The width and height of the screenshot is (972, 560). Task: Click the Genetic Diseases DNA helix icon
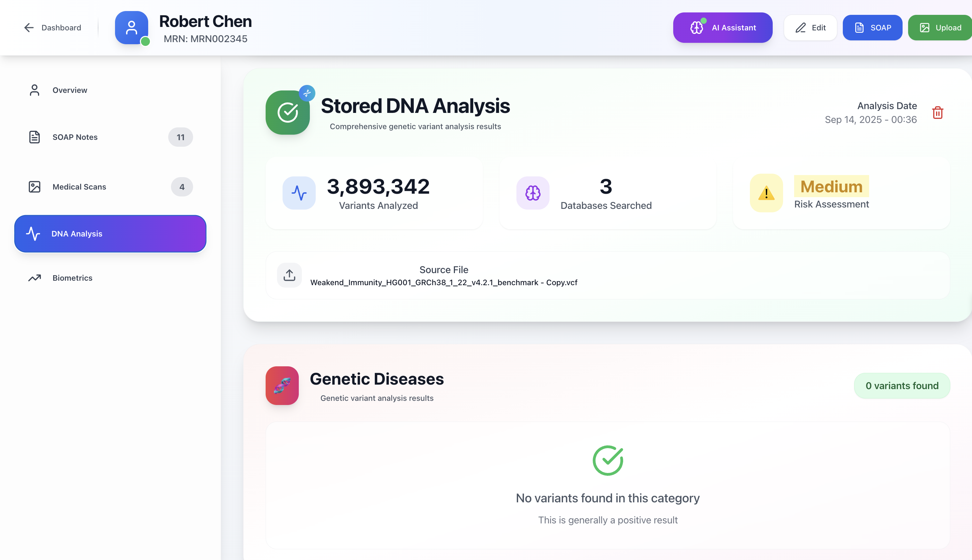click(x=282, y=385)
